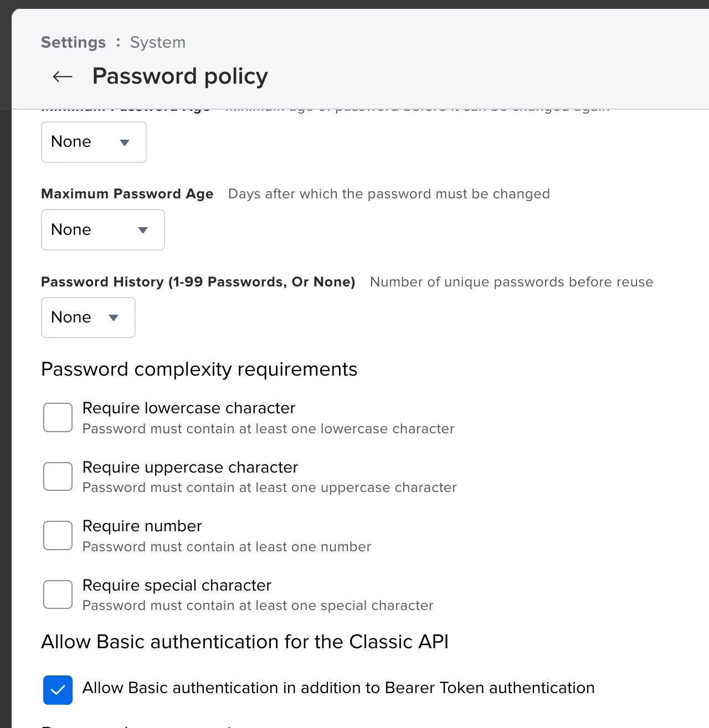Click the back arrow beside Password policy
The image size is (709, 728).
pos(63,76)
